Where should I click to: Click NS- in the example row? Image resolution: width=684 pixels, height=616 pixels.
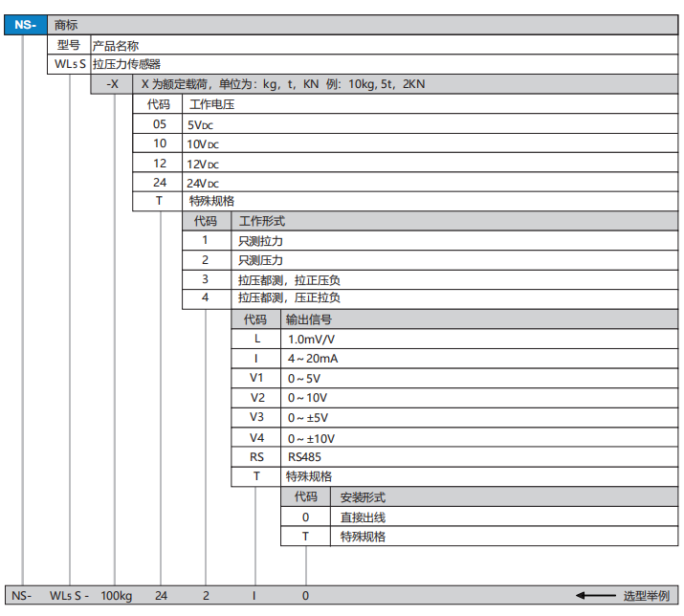click(22, 596)
